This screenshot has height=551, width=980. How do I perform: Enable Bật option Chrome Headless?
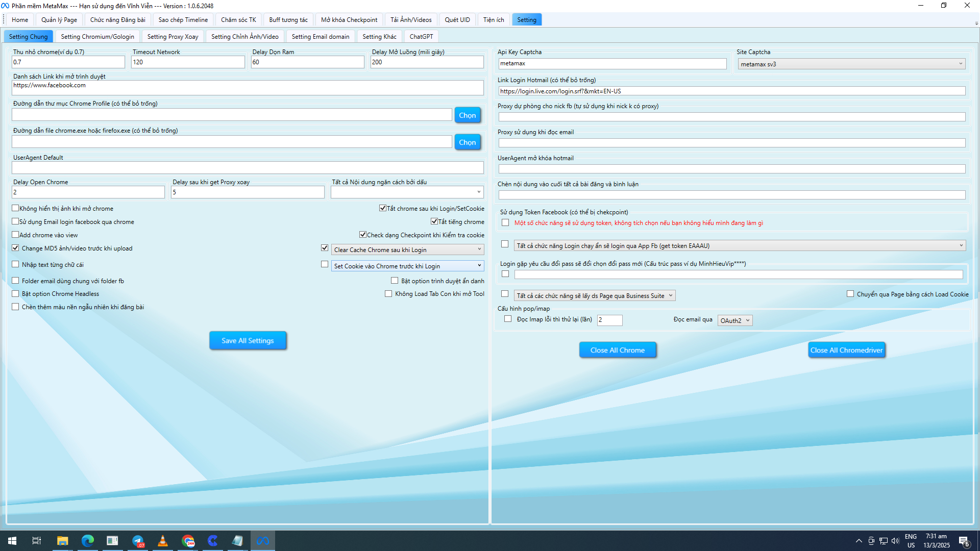click(x=15, y=294)
